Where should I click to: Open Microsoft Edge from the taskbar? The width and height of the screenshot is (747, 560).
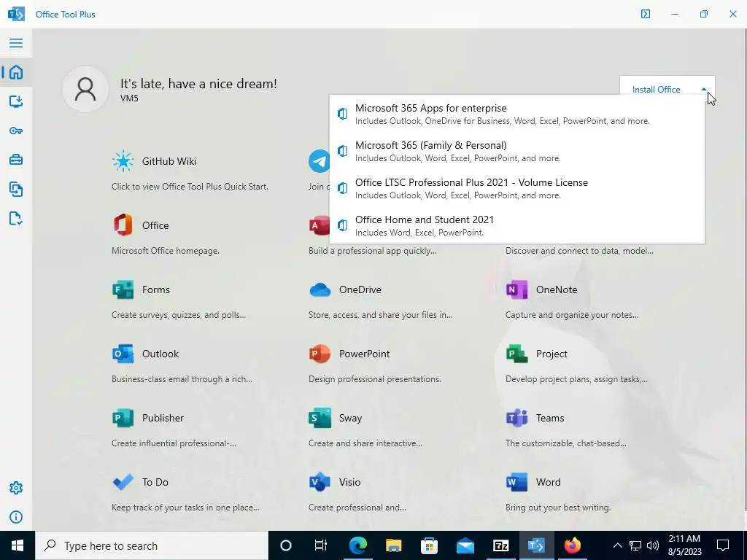point(357,545)
